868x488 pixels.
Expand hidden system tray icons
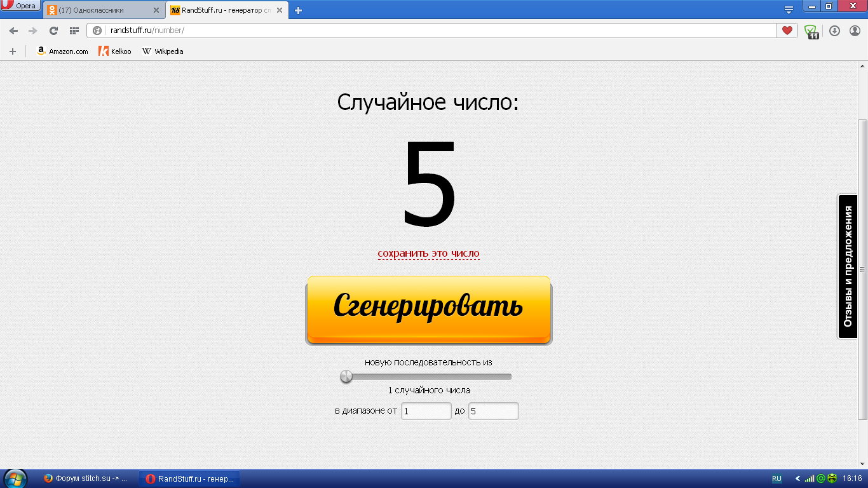click(797, 478)
